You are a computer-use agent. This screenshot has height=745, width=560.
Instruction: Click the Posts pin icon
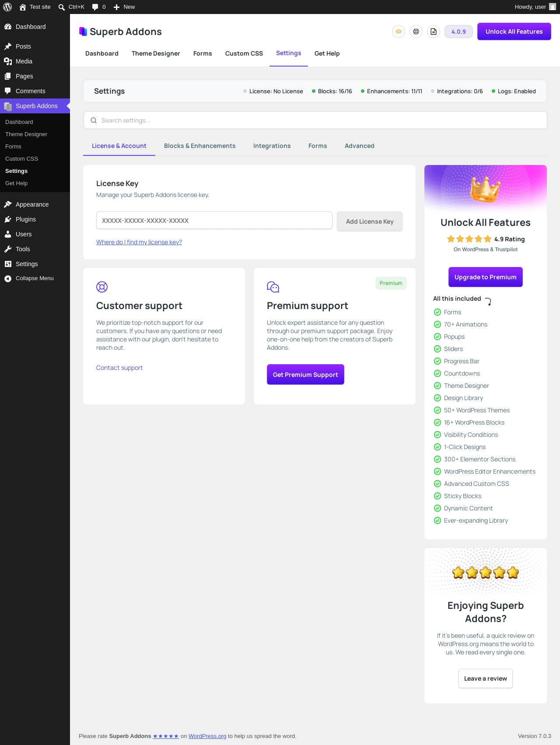(8, 46)
